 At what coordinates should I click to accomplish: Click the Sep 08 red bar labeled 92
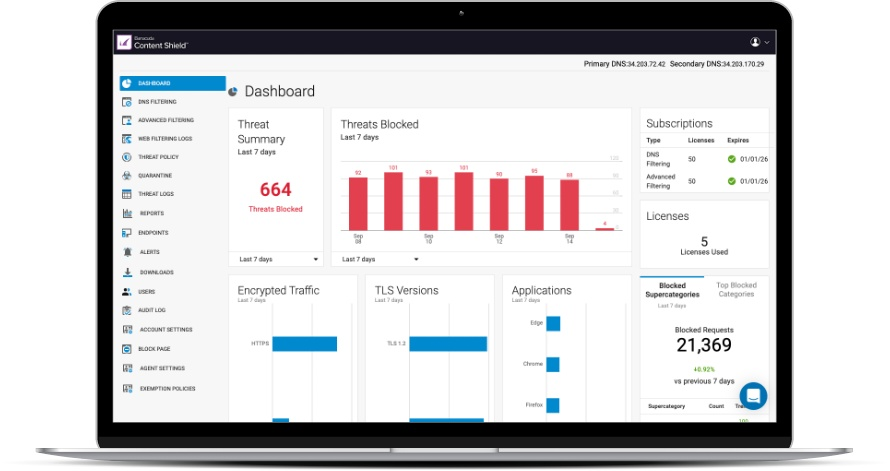click(x=358, y=204)
